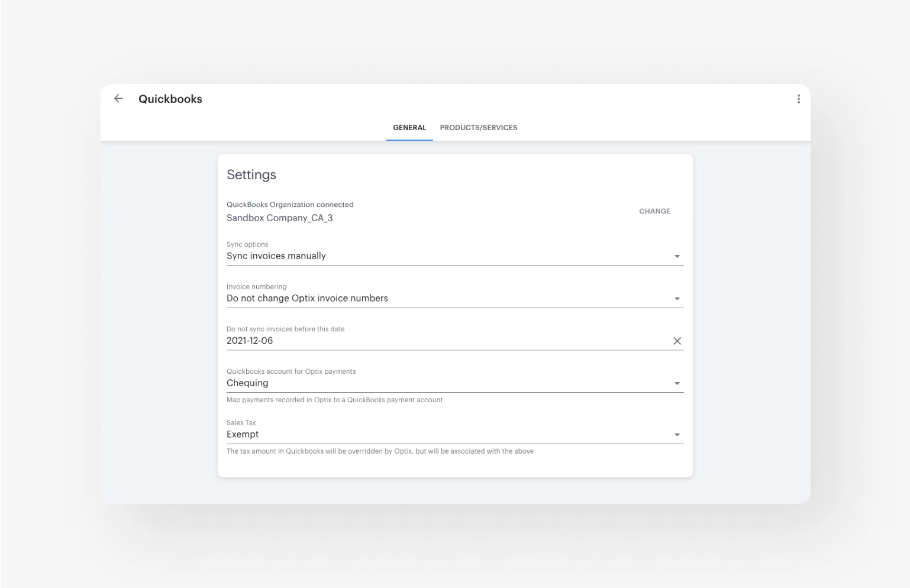Click the CHANGE organization button
910x588 pixels.
[x=654, y=211]
